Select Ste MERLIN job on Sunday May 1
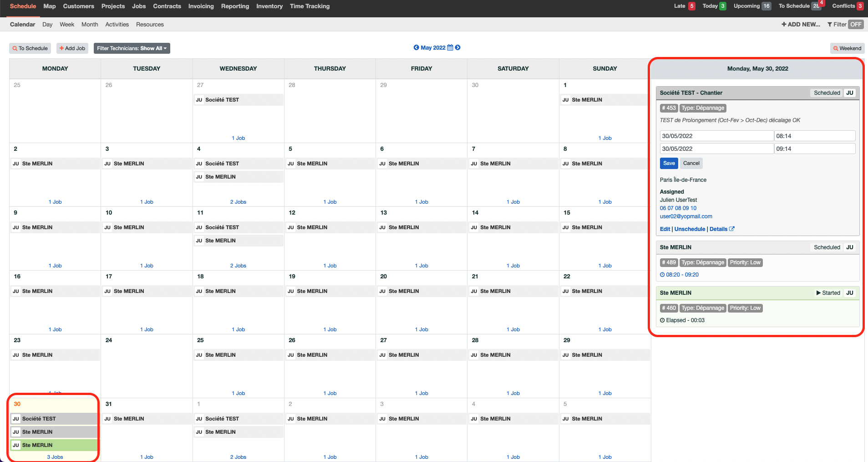This screenshot has width=868, height=462. (605, 100)
